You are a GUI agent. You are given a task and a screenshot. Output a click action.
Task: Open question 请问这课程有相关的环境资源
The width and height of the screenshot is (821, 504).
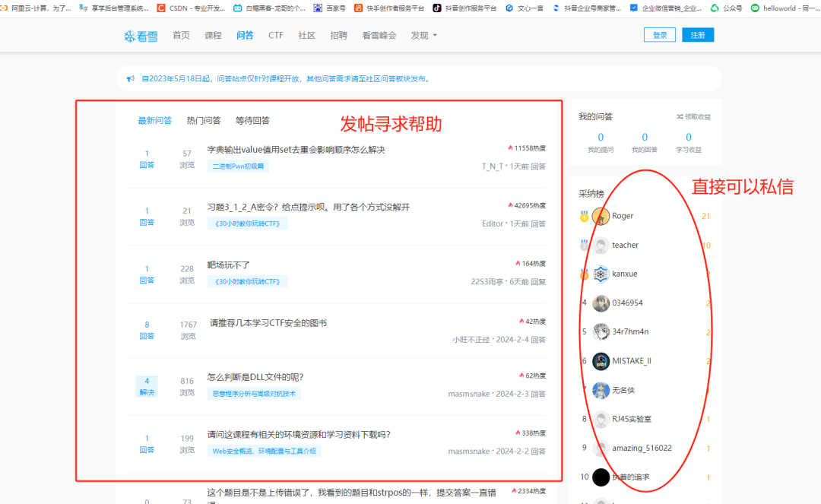299,434
